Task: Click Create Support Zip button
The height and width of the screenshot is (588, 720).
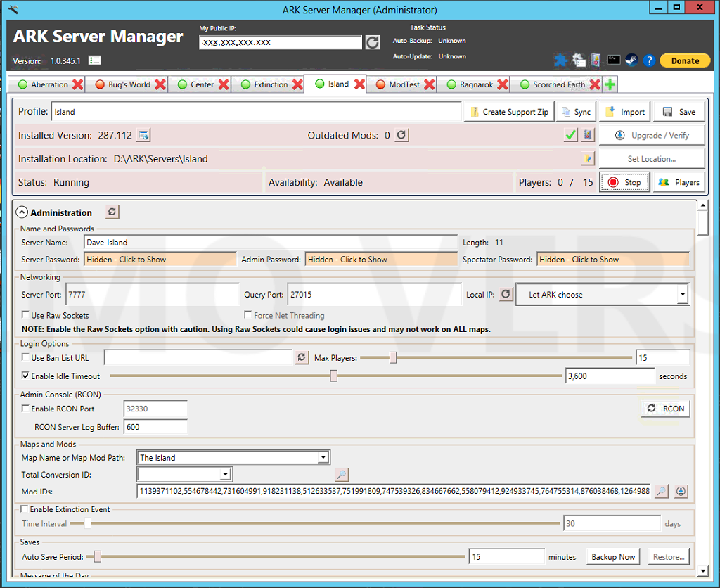Action: coord(509,112)
